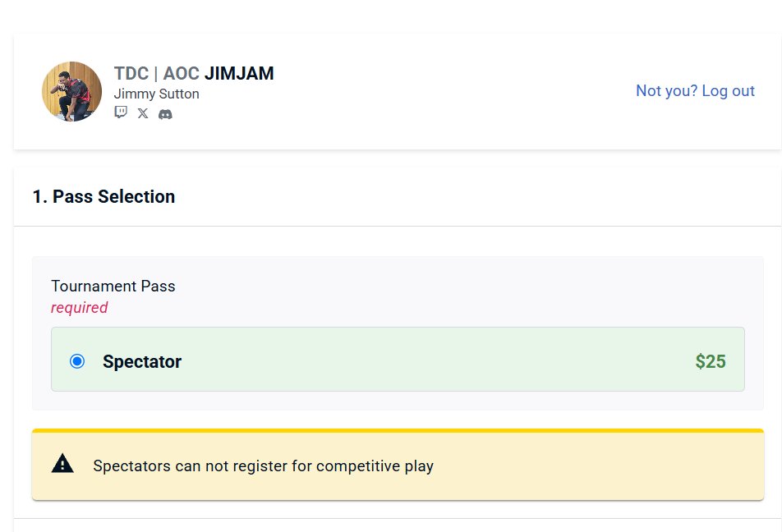Click the JIMJAM gamertag text
Screen dimensions: 782x532
pos(239,73)
